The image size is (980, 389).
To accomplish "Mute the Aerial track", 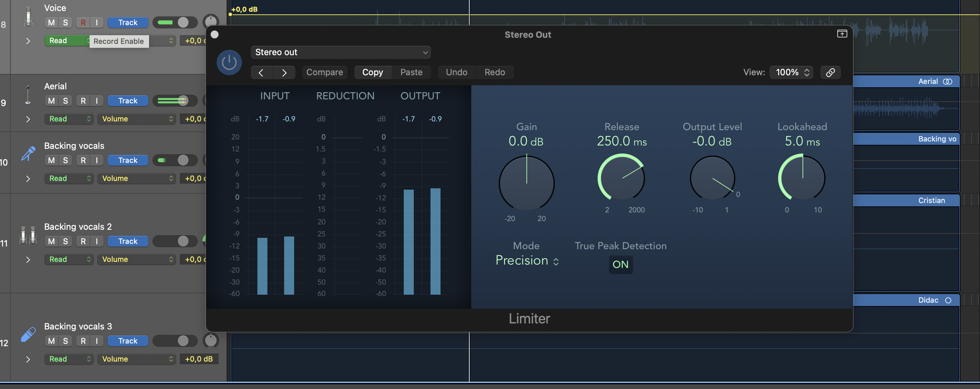I will [x=51, y=101].
